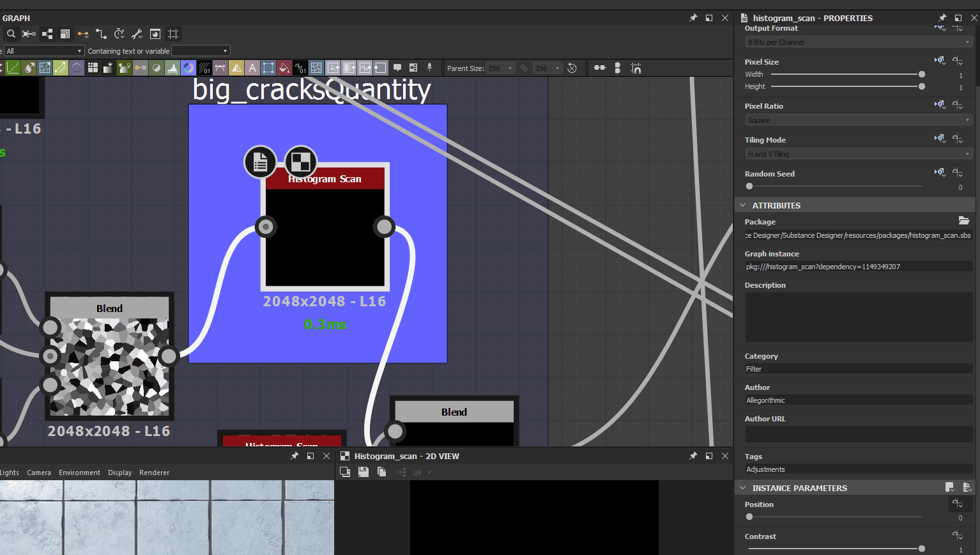Click snap-to-grid magnet icon in graph toolbar

[x=636, y=68]
